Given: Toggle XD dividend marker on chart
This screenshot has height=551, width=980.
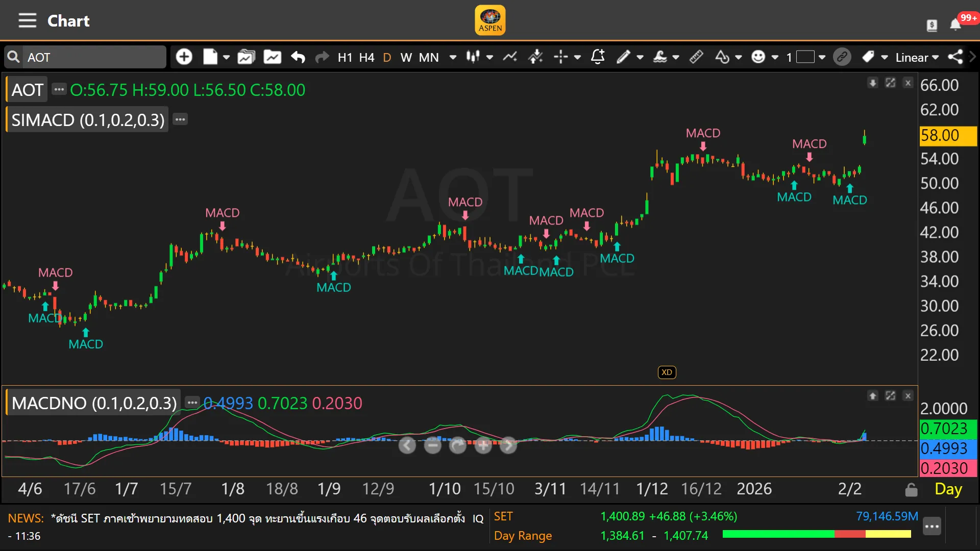Looking at the screenshot, I should (x=667, y=372).
